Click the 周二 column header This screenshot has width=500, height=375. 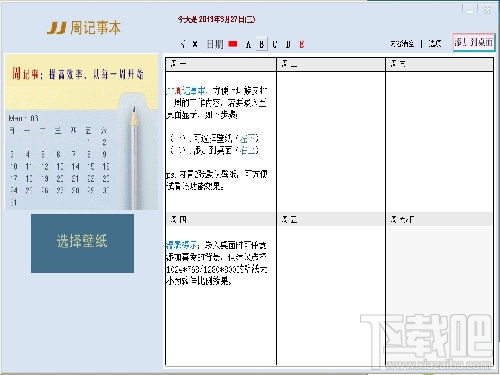pyautogui.click(x=331, y=64)
